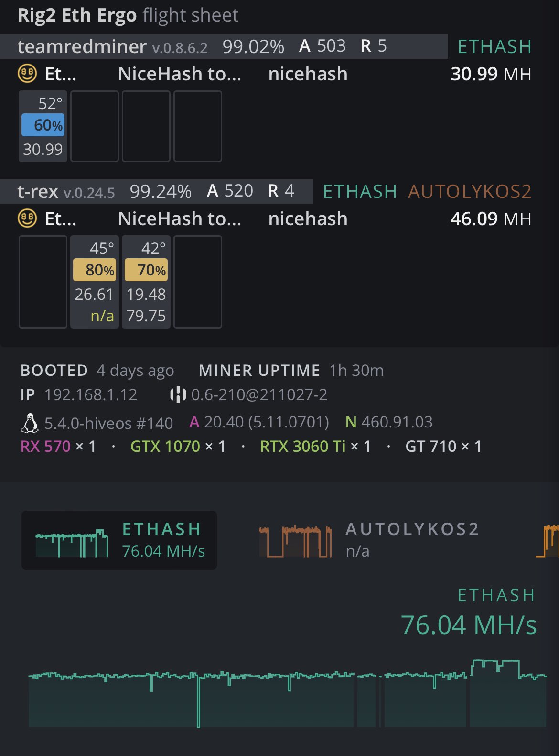The width and height of the screenshot is (559, 756).
Task: Click the large 76.04 MH/s hashrate readout
Action: (469, 625)
